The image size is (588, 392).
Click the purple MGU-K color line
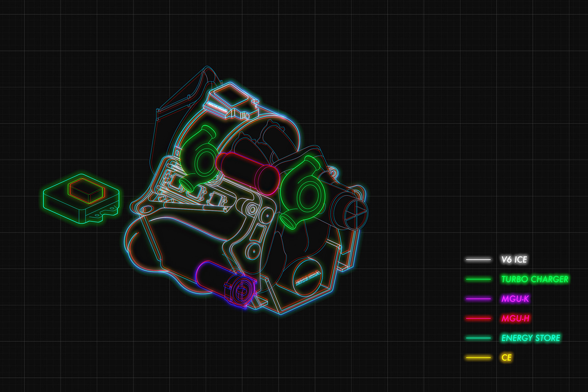(478, 299)
